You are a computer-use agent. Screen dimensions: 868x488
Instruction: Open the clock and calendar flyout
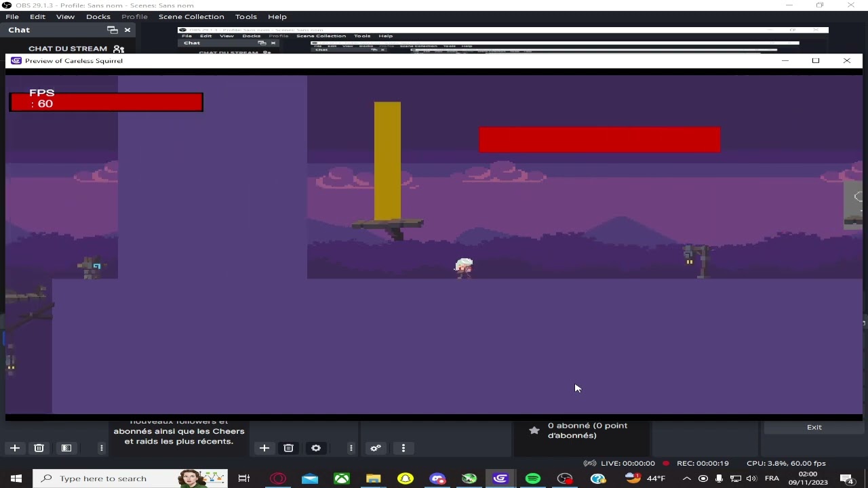tap(808, 479)
